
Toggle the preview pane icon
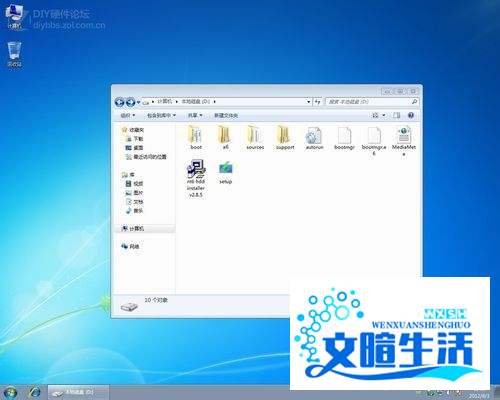click(x=396, y=115)
